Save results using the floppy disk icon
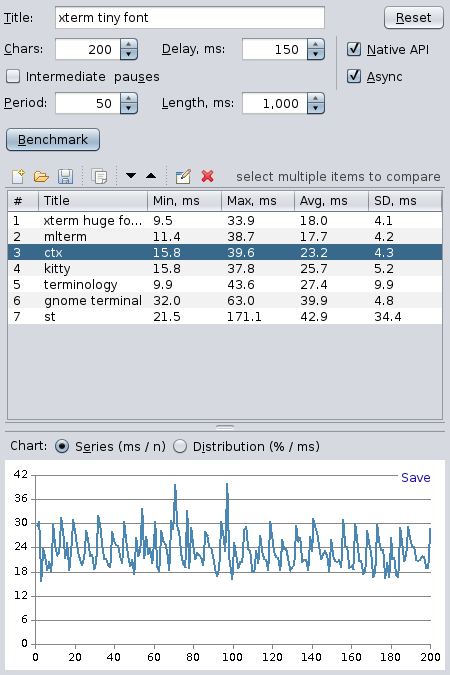The image size is (450, 675). point(65,176)
